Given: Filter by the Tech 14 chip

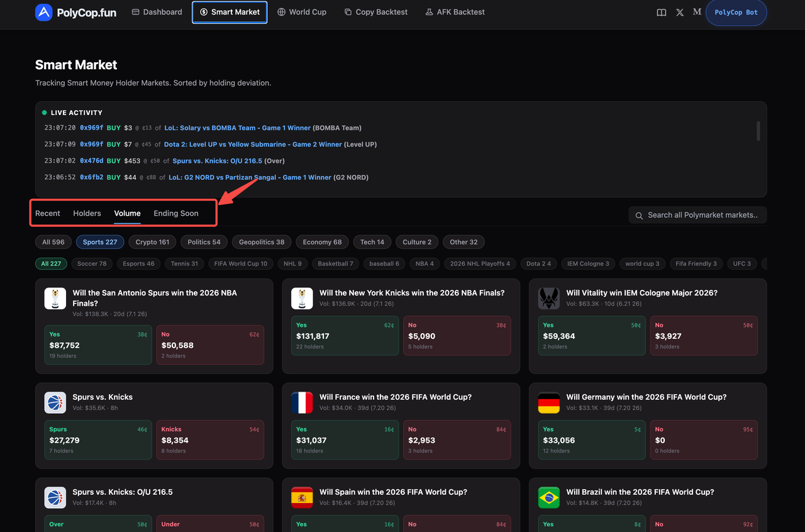Looking at the screenshot, I should pos(372,242).
